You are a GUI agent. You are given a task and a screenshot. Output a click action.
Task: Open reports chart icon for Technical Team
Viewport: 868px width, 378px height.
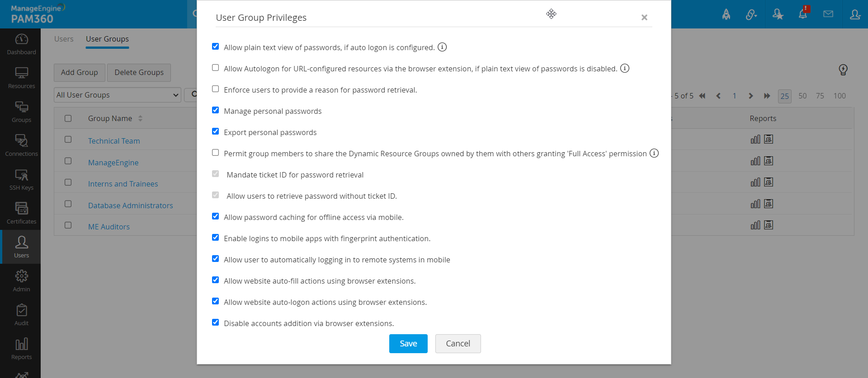[755, 140]
